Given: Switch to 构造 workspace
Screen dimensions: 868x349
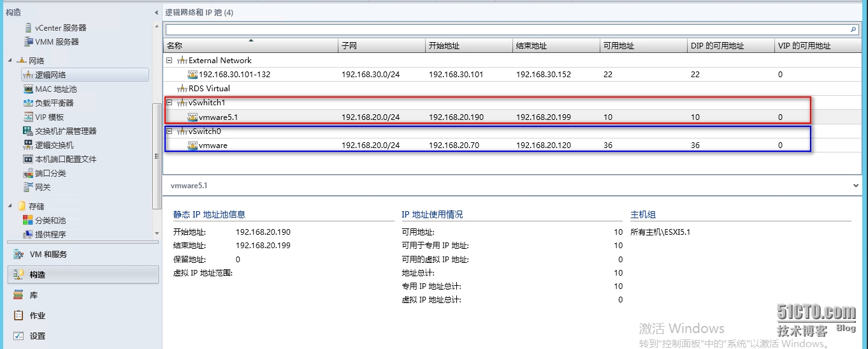Looking at the screenshot, I should 83,274.
